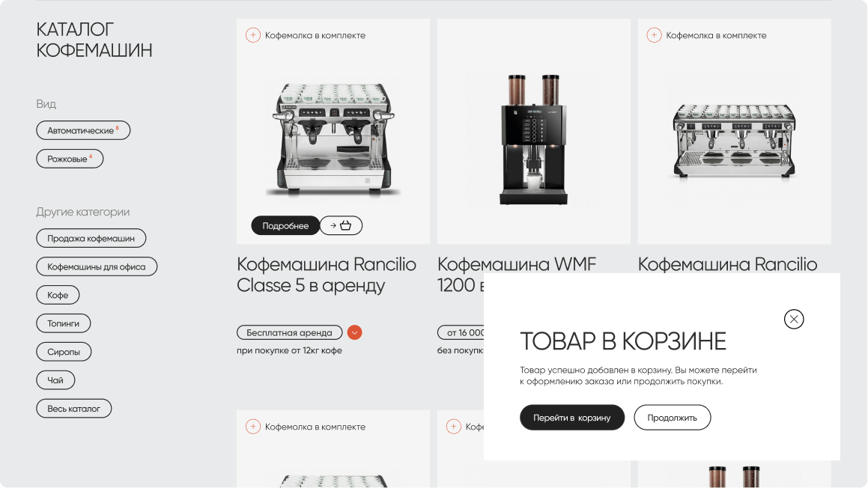Click 'Подробнее' on Rancilio Classe 5
The height and width of the screenshot is (488, 868).
(285, 225)
